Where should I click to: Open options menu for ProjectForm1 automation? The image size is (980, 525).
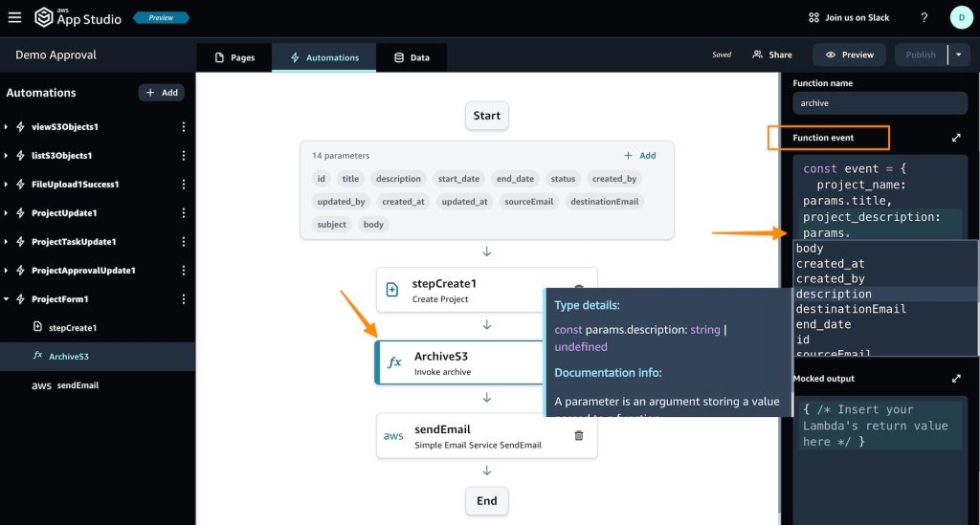[184, 298]
